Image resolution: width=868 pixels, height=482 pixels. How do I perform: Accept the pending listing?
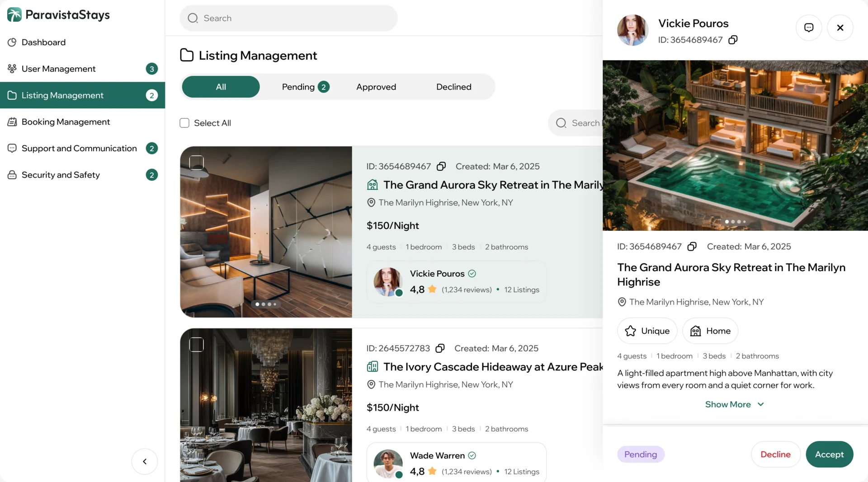[x=830, y=454]
